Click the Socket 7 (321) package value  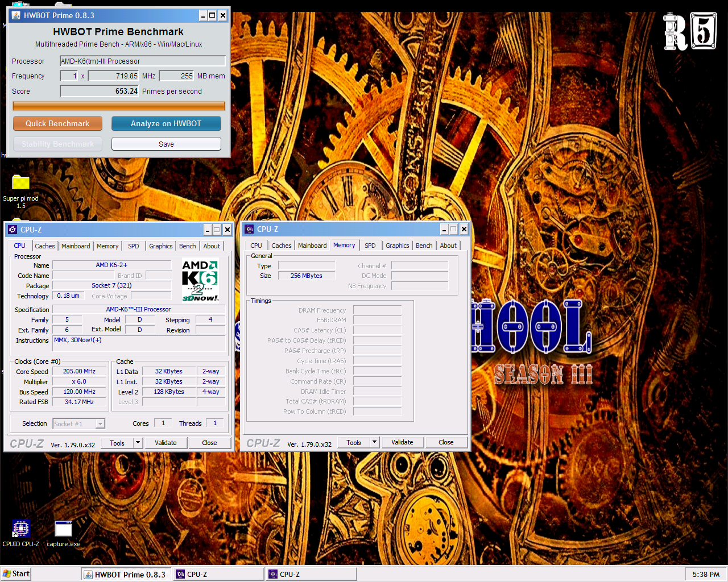(111, 285)
